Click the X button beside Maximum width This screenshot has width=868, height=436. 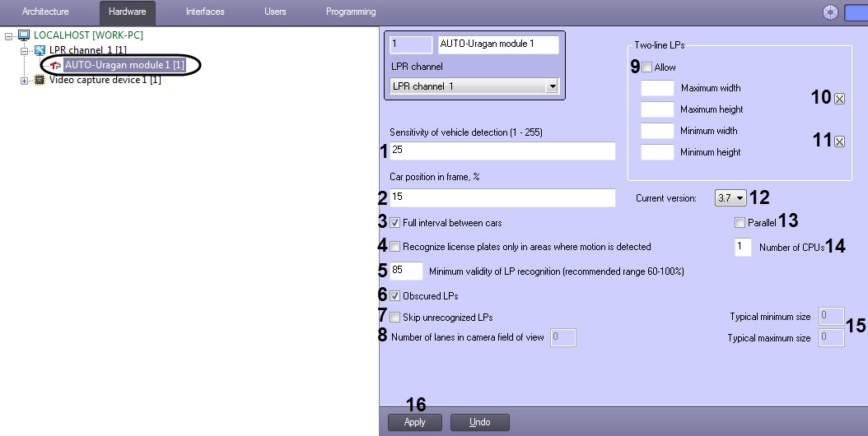point(840,99)
